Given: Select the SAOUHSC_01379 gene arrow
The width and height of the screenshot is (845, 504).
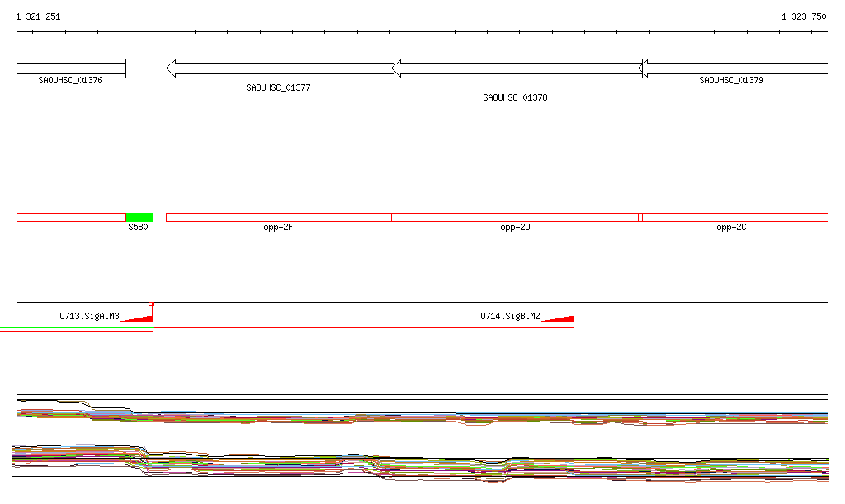Looking at the screenshot, I should coord(733,68).
